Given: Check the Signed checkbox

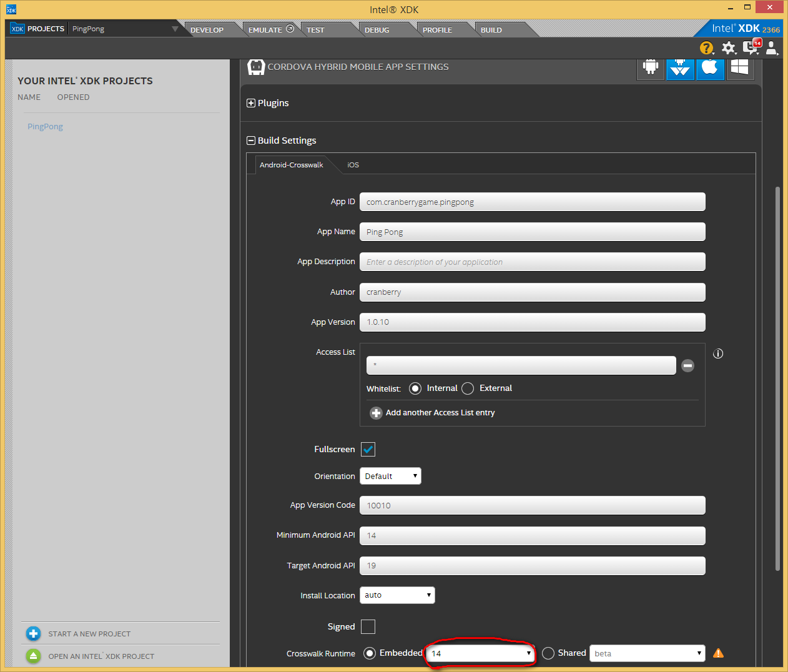Looking at the screenshot, I should tap(368, 626).
